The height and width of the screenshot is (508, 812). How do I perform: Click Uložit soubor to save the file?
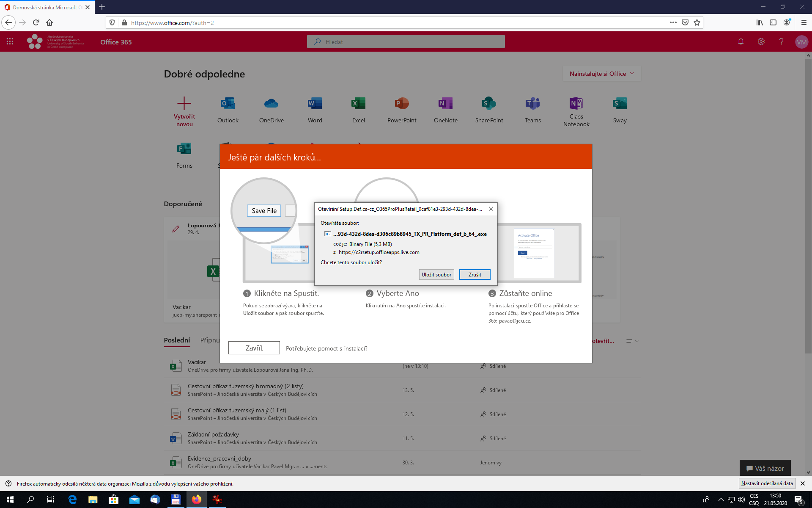click(x=436, y=274)
